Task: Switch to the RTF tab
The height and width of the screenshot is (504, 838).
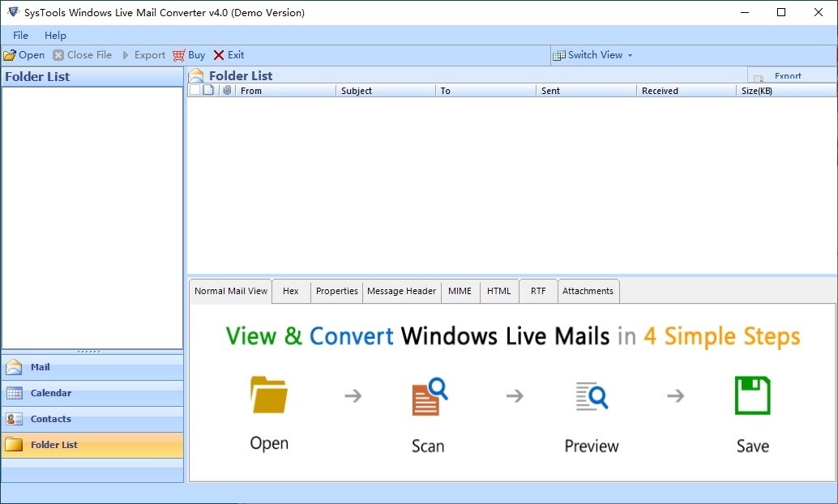Action: (538, 291)
